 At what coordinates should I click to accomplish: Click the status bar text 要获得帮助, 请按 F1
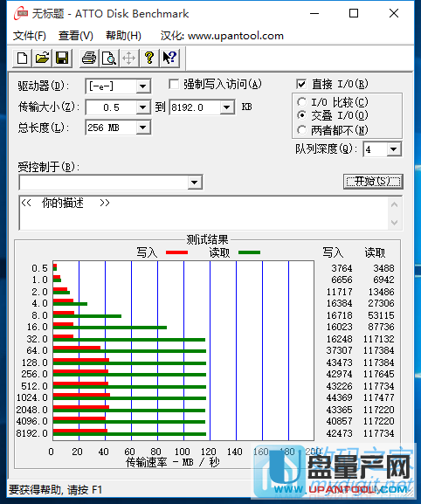(55, 490)
